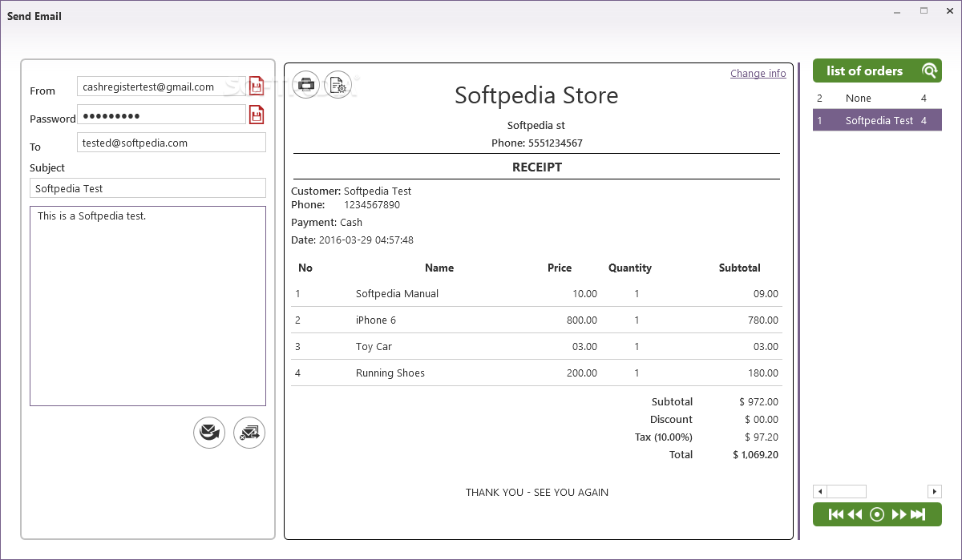Cancel the email with the envelope X icon

(x=249, y=433)
